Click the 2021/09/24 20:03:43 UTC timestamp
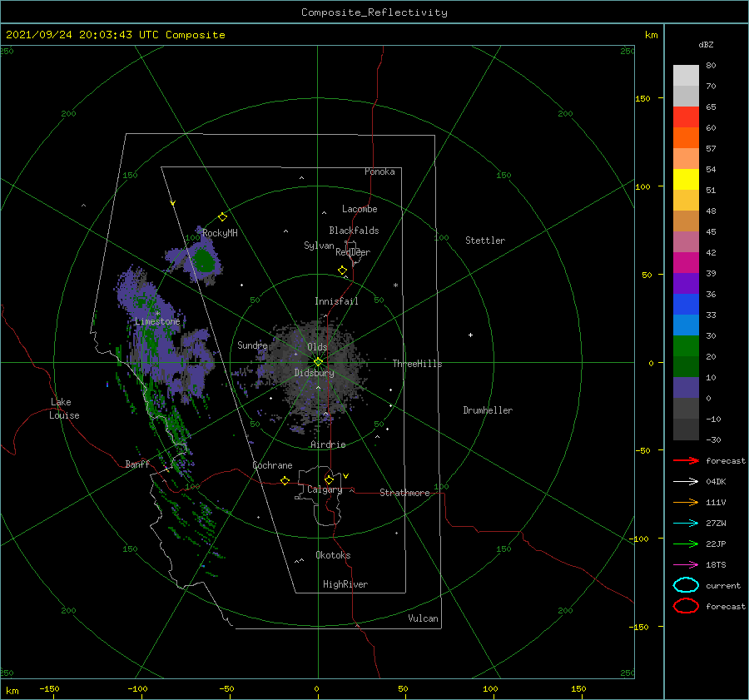Screen dimensions: 749x700 pyautogui.click(x=82, y=35)
